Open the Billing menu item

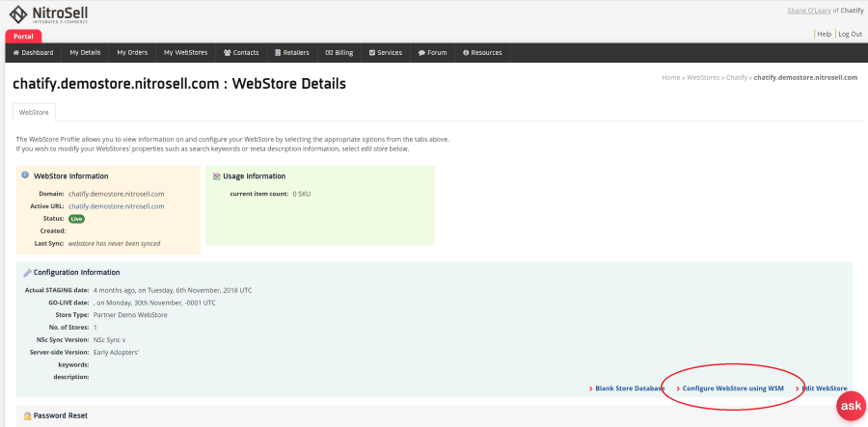click(339, 53)
